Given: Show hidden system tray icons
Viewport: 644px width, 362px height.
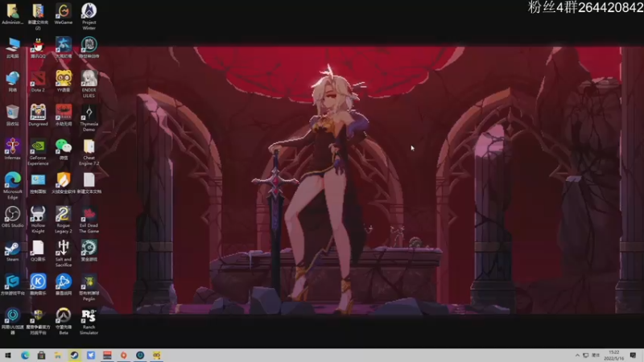Looking at the screenshot, I should (577, 356).
